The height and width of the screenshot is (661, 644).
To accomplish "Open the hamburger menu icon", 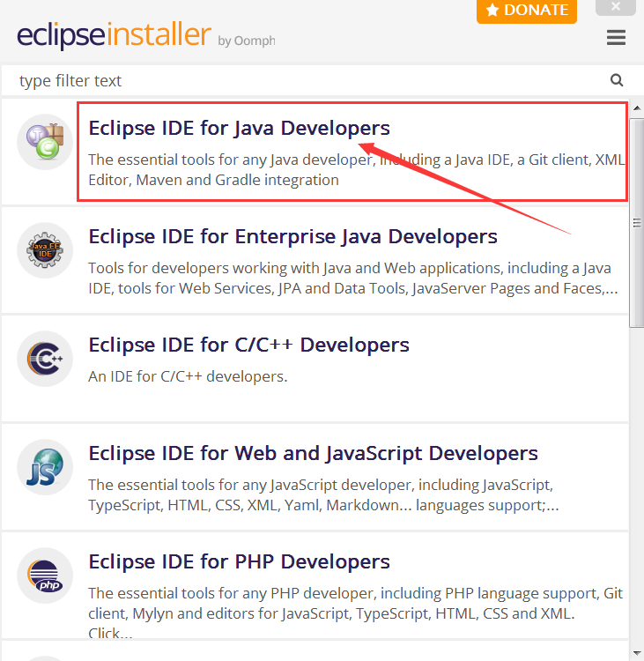I will (616, 38).
